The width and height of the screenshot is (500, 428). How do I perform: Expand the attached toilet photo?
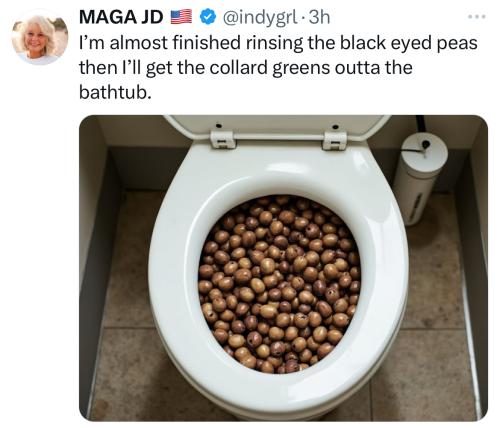(x=283, y=268)
